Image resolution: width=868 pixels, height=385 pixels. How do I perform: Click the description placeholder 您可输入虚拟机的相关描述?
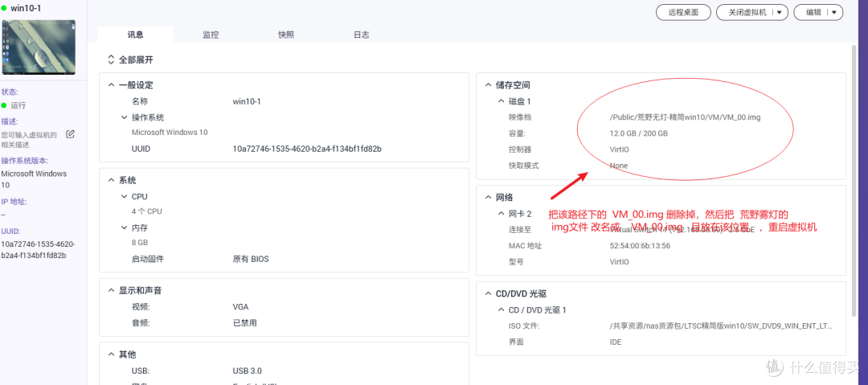[30, 140]
